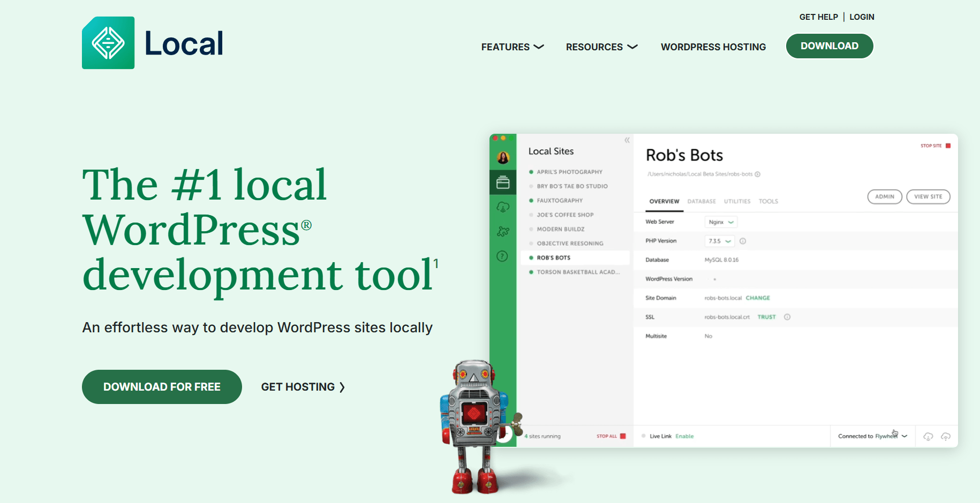Collapse the Local Sites panel arrows

click(x=627, y=140)
